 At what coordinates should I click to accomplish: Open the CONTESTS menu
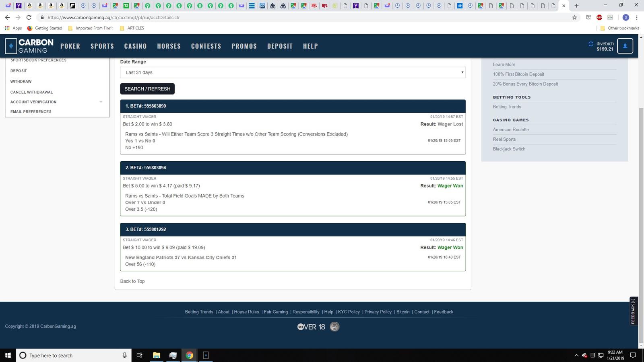[x=206, y=46]
